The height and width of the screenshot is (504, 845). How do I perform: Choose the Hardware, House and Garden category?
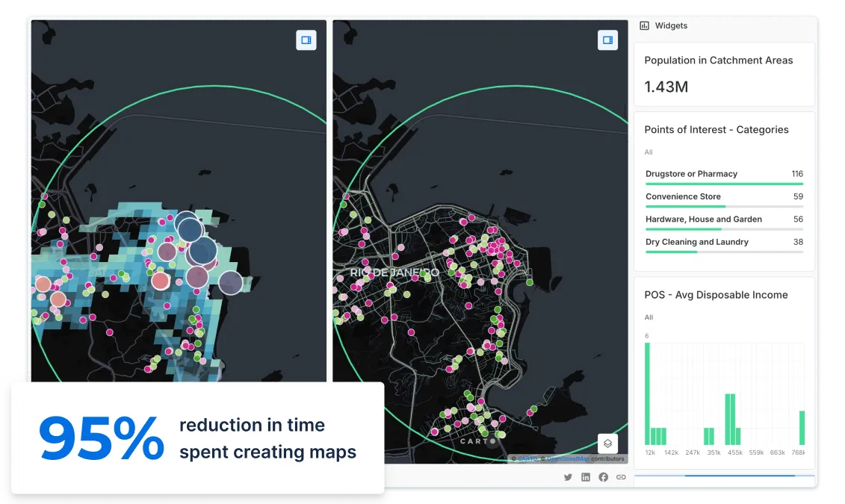coord(703,220)
